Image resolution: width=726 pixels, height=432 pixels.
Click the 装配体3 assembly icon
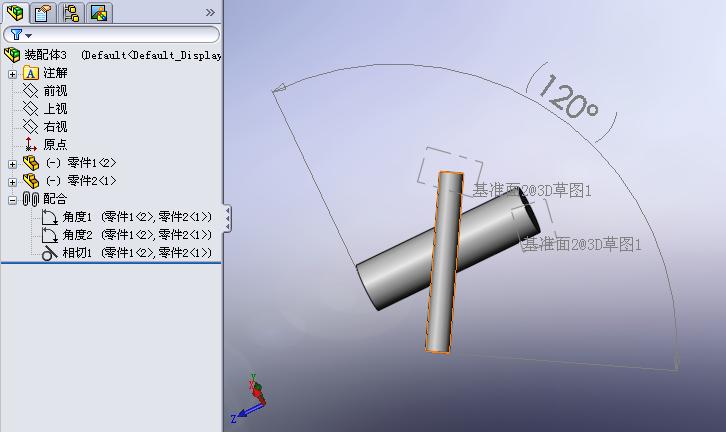coord(13,55)
